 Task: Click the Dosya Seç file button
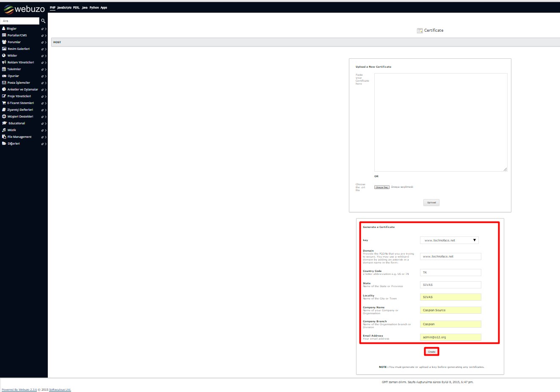coord(382,187)
